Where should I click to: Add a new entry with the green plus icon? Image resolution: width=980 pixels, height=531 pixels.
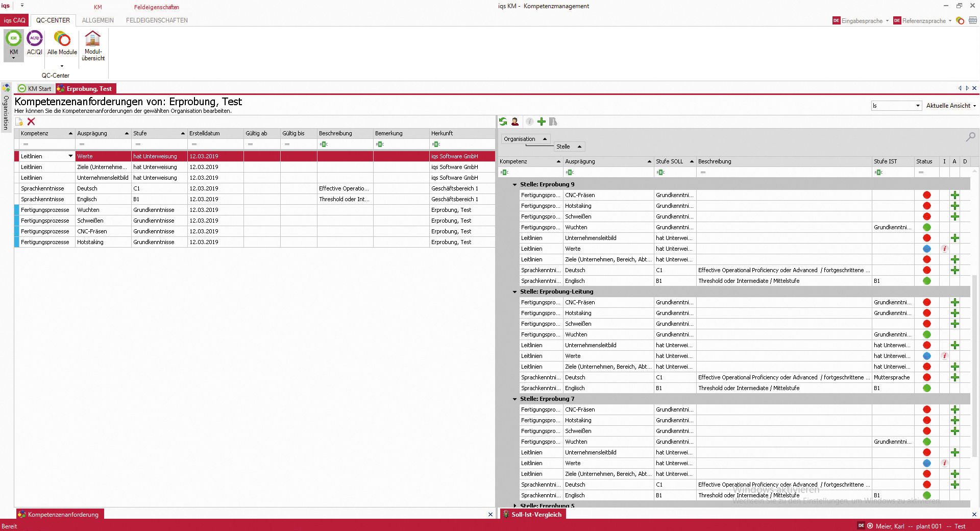(x=541, y=122)
